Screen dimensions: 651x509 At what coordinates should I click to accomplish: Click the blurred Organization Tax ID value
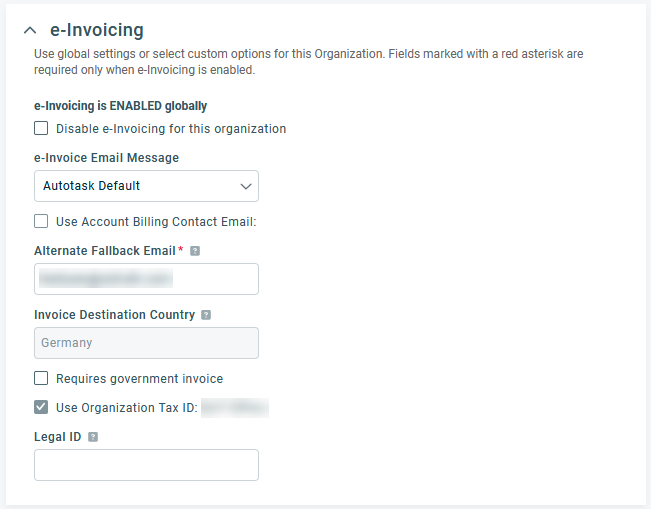[235, 408]
